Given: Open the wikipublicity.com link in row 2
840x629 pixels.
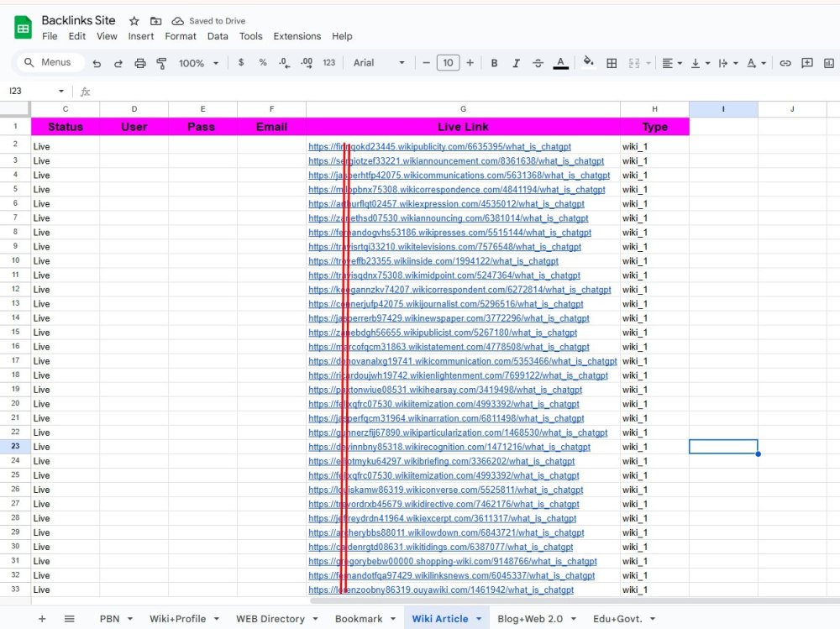Looking at the screenshot, I should point(439,146).
